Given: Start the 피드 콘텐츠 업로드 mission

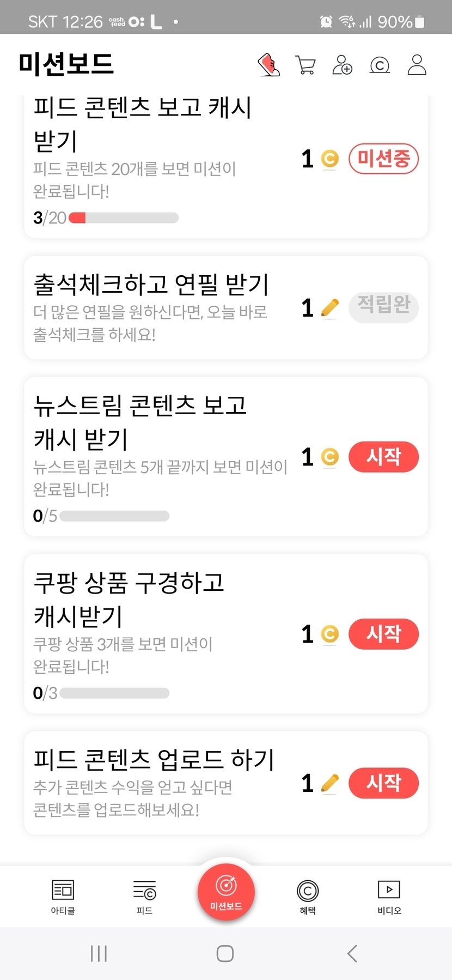Looking at the screenshot, I should (x=383, y=783).
